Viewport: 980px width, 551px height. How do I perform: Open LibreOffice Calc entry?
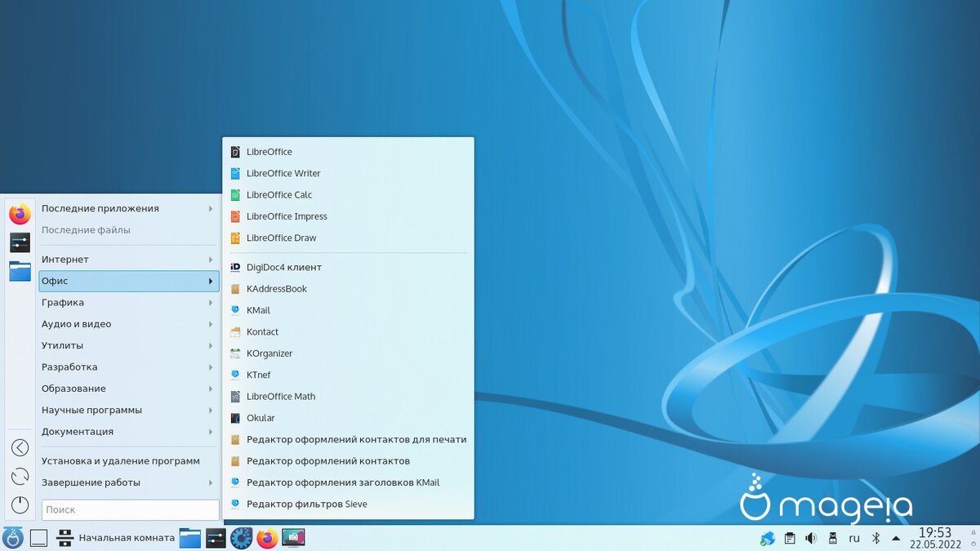point(348,195)
